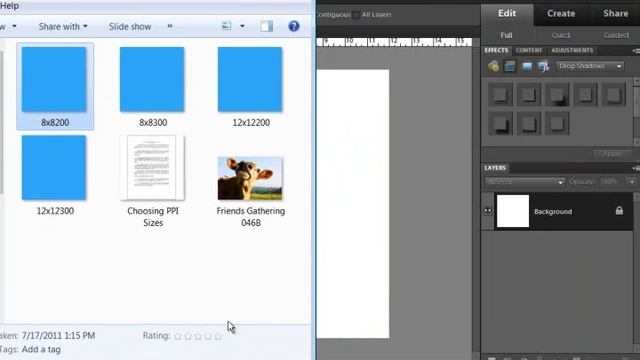The width and height of the screenshot is (640, 360).
Task: Hide the Background layer with eye icon
Action: [x=488, y=211]
